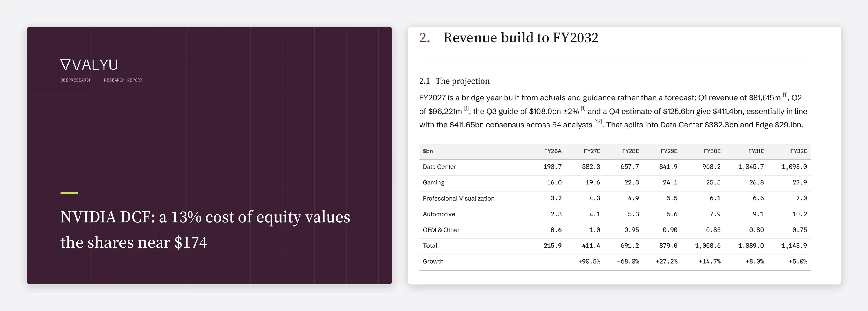Open citation [1] after $96,221m

(x=466, y=108)
